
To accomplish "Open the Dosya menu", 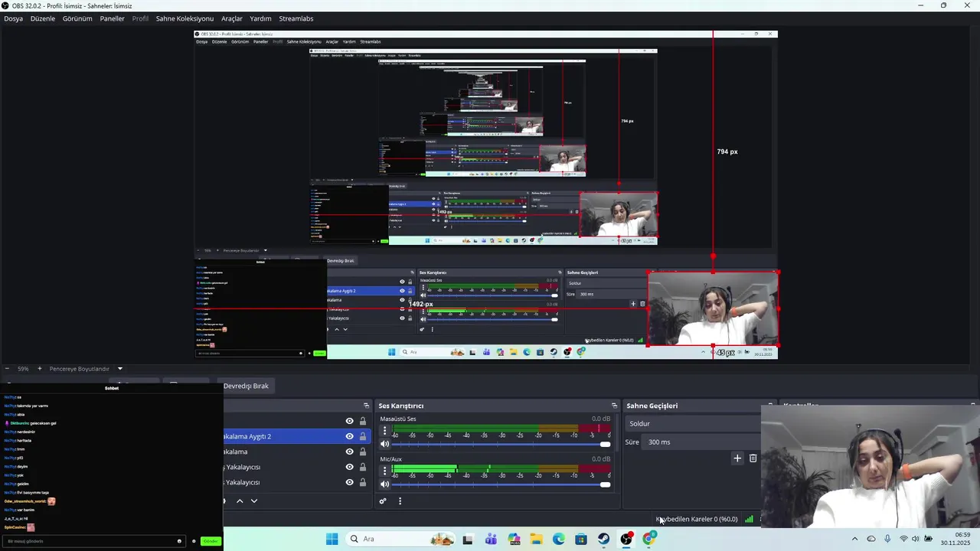I will (13, 18).
